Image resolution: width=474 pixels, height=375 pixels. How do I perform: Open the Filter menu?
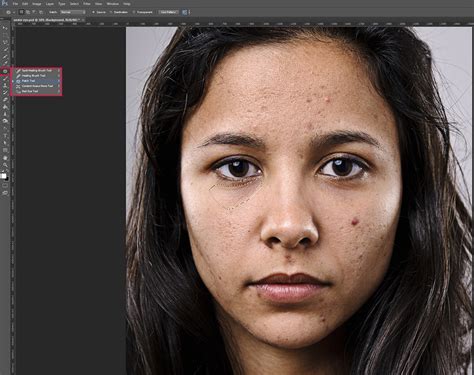click(x=87, y=4)
